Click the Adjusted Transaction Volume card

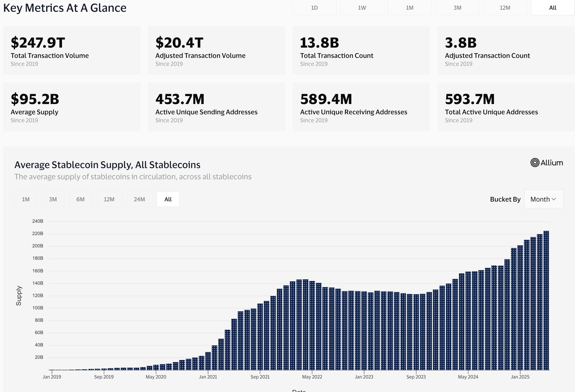click(x=216, y=51)
